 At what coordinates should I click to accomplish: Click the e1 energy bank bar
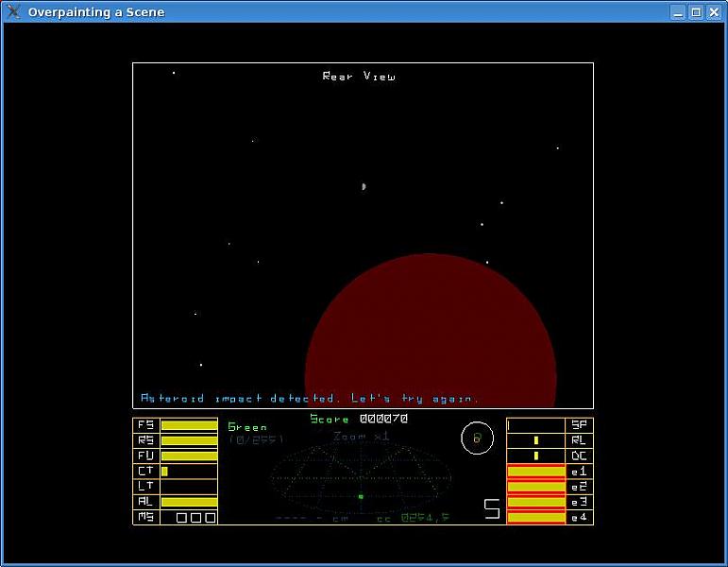click(535, 471)
